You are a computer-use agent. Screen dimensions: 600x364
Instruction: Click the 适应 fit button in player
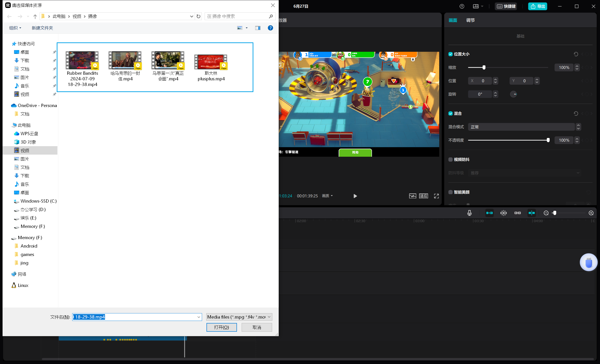pos(424,196)
